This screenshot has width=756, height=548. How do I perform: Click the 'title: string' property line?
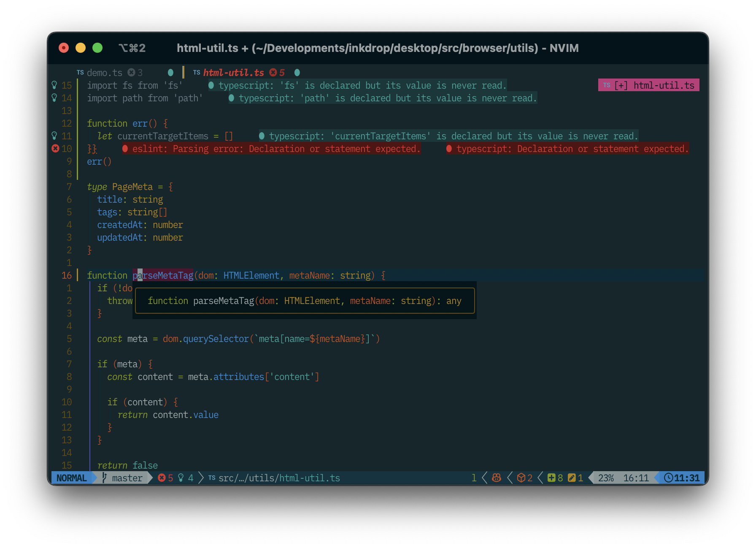pos(130,199)
